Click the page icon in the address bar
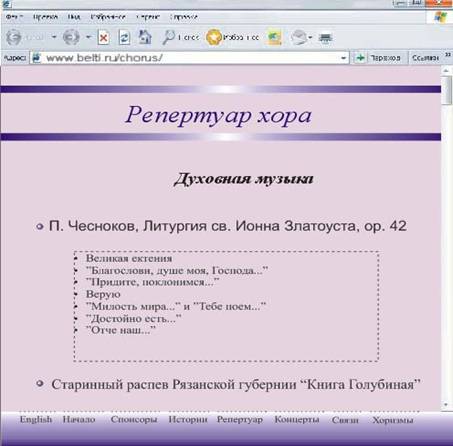This screenshot has height=446, width=453. point(36,58)
